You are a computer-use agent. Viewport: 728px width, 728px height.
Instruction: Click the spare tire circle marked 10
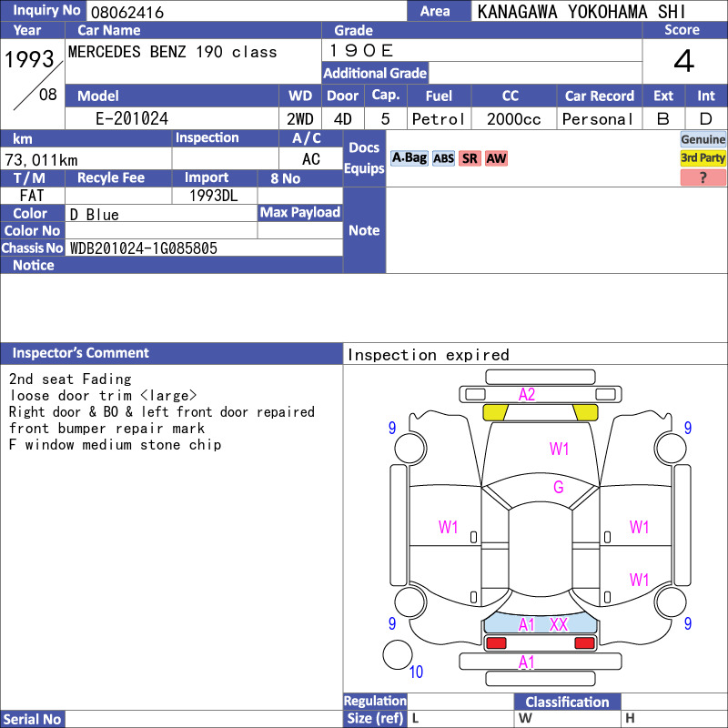coord(398,654)
